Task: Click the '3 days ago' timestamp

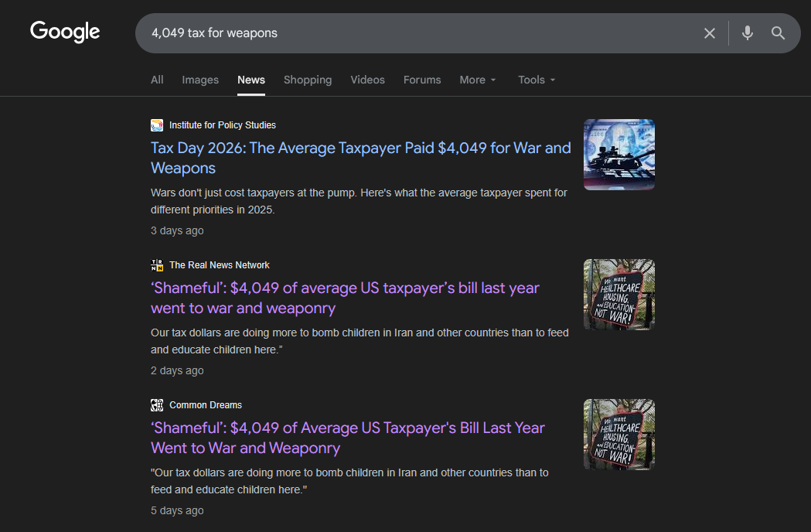Action: [x=177, y=230]
